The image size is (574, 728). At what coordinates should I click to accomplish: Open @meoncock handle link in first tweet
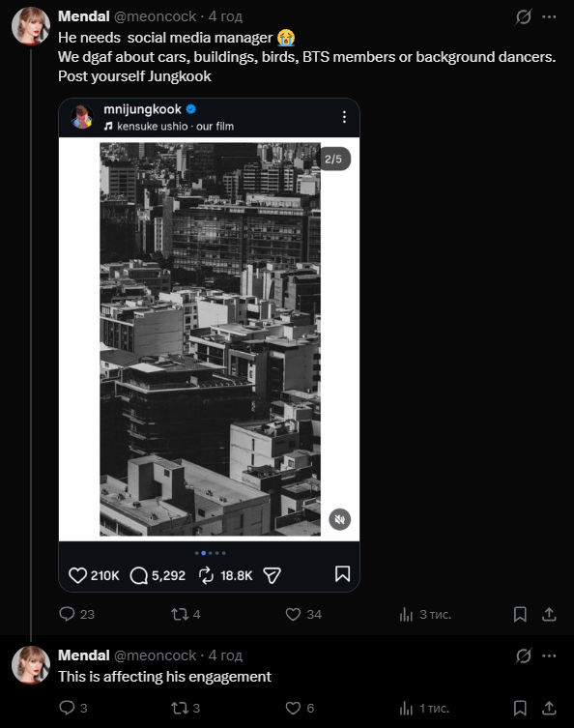[x=155, y=16]
